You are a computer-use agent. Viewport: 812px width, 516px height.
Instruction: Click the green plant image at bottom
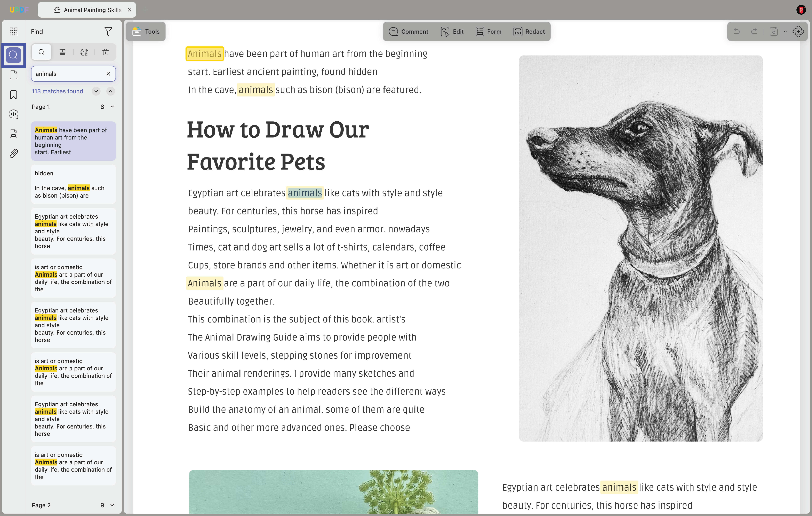coord(333,492)
